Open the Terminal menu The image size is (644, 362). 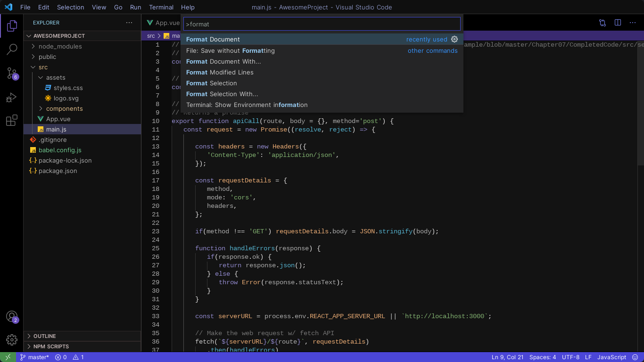click(x=161, y=7)
